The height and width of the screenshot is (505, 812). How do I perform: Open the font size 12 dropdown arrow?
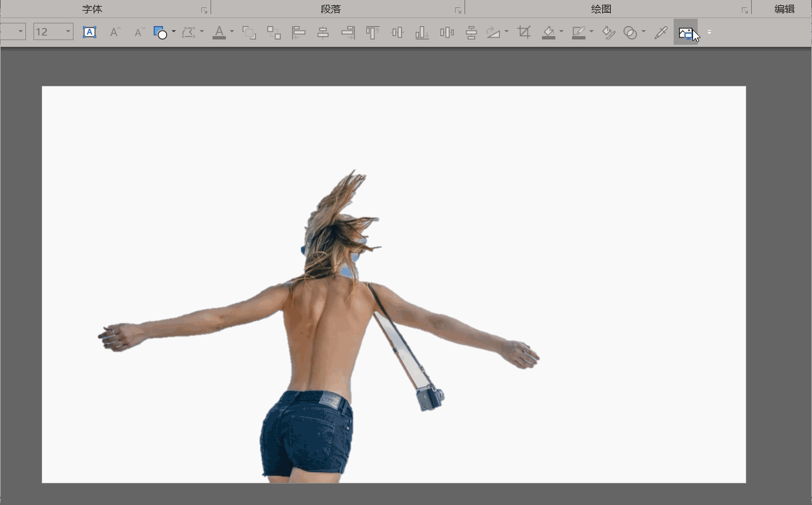click(x=68, y=31)
